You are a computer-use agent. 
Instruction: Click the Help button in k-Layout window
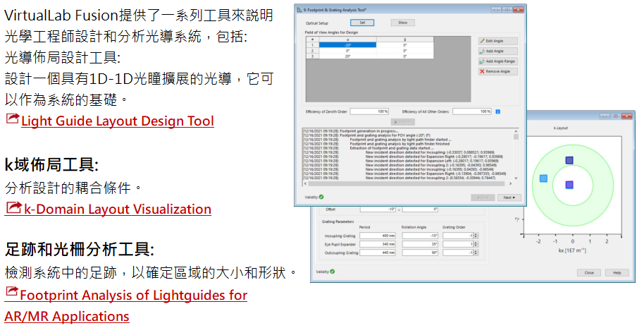click(617, 273)
